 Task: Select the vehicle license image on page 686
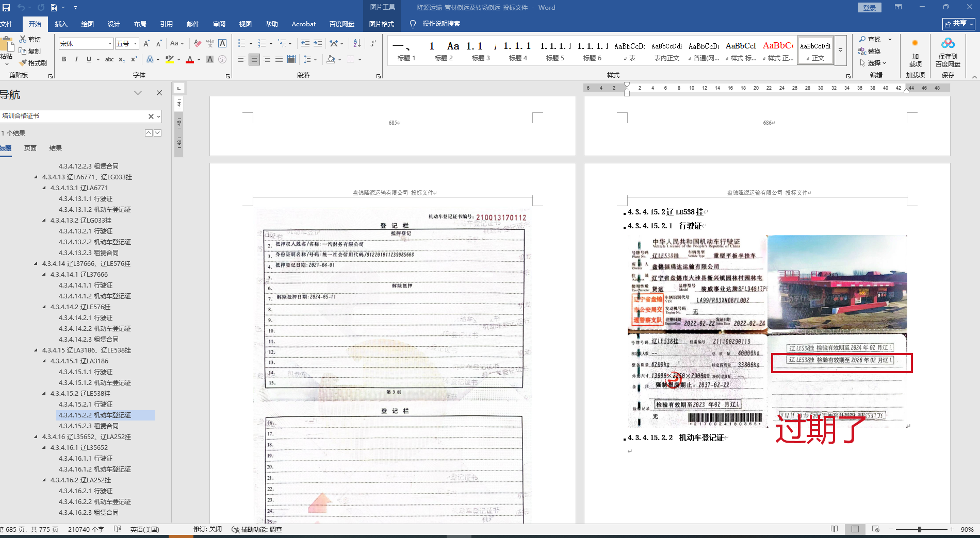click(x=767, y=331)
